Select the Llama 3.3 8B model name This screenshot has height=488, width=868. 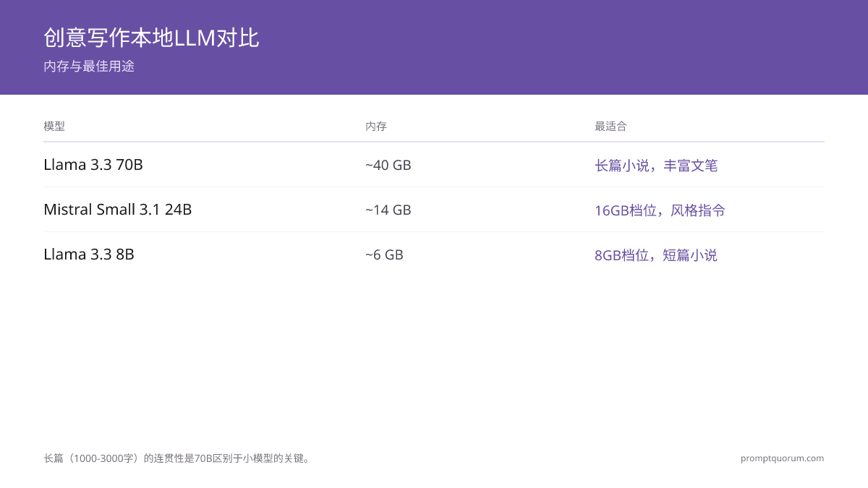point(89,254)
